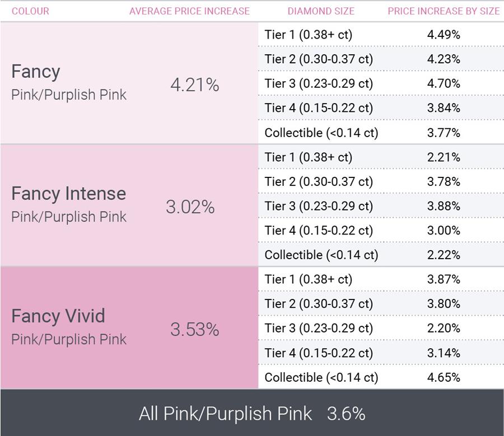Image resolution: width=504 pixels, height=436 pixels.
Task: Click the Fancy Vivid colour label
Action: (x=58, y=316)
